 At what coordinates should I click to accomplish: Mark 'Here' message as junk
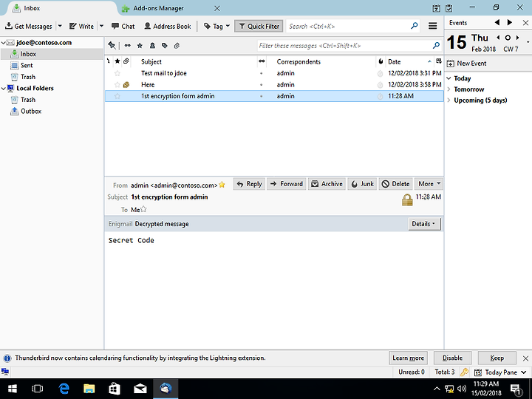[381, 85]
